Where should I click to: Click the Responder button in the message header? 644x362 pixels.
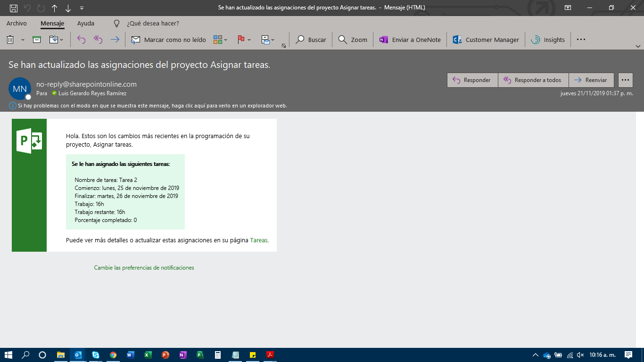pyautogui.click(x=472, y=80)
